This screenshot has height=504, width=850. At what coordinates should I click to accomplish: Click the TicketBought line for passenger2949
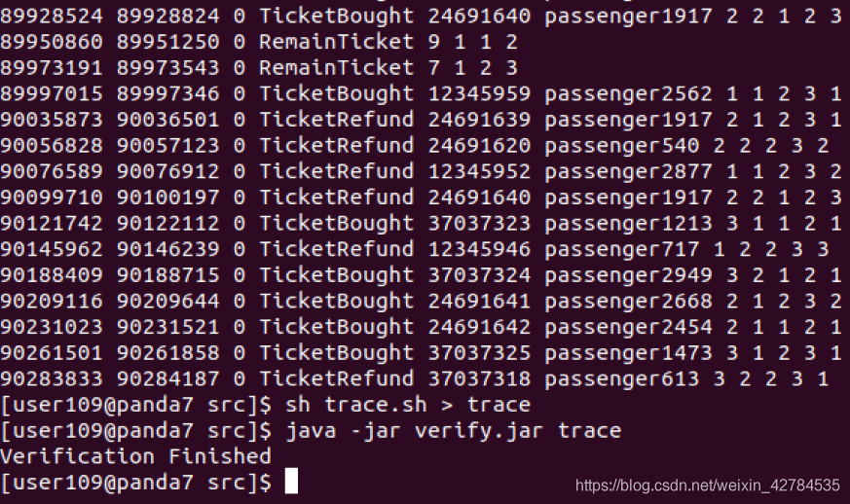(422, 274)
